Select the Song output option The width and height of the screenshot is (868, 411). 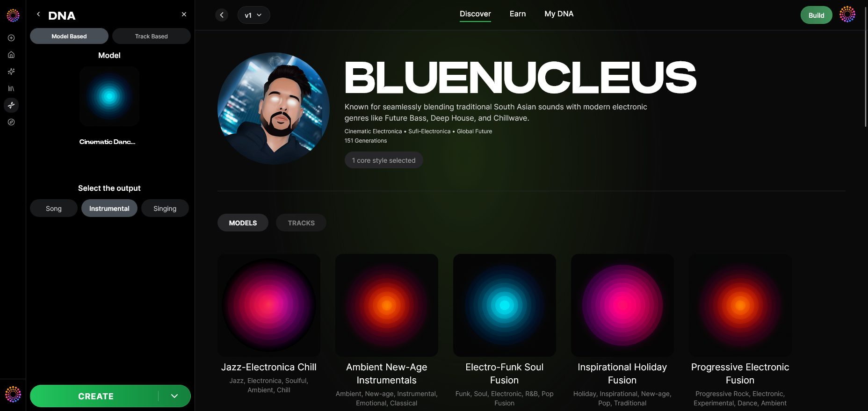[54, 209]
